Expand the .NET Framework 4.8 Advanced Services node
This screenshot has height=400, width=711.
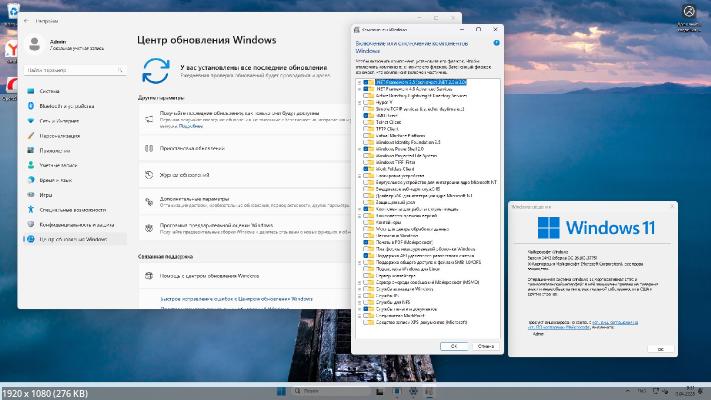(359, 88)
